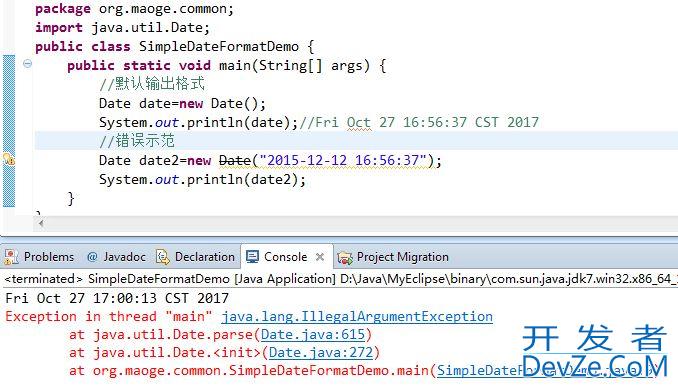678x388 pixels.
Task: Open java.lang.IllegalArgumentException link
Action: click(357, 317)
